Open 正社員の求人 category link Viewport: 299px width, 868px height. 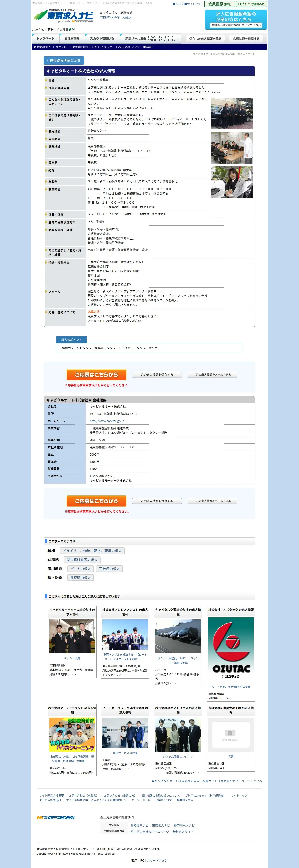point(109,569)
